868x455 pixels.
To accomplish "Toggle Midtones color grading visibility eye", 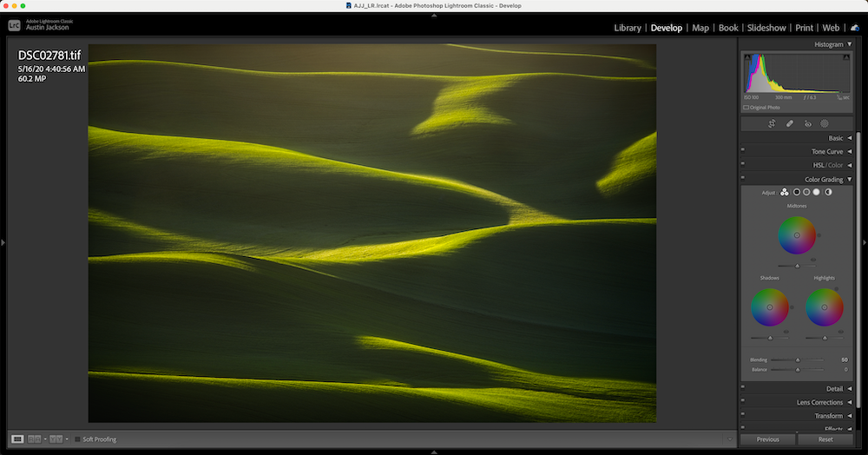I will (x=813, y=260).
